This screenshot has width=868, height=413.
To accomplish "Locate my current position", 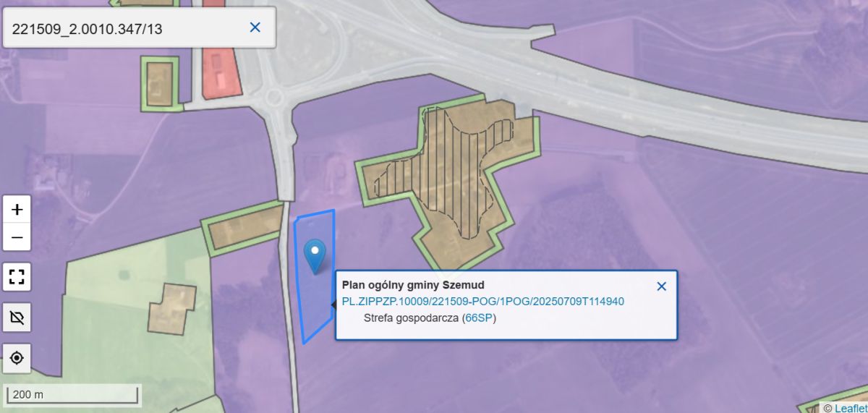I will pyautogui.click(x=17, y=357).
